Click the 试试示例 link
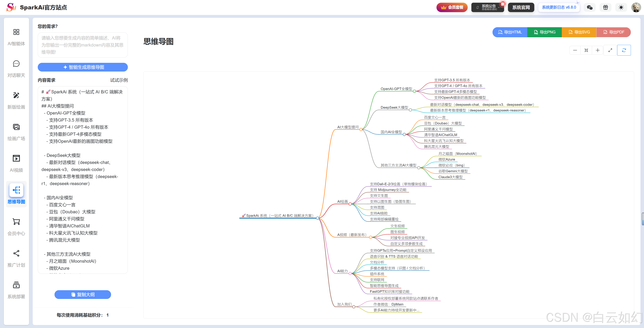The height and width of the screenshot is (328, 644). [119, 80]
